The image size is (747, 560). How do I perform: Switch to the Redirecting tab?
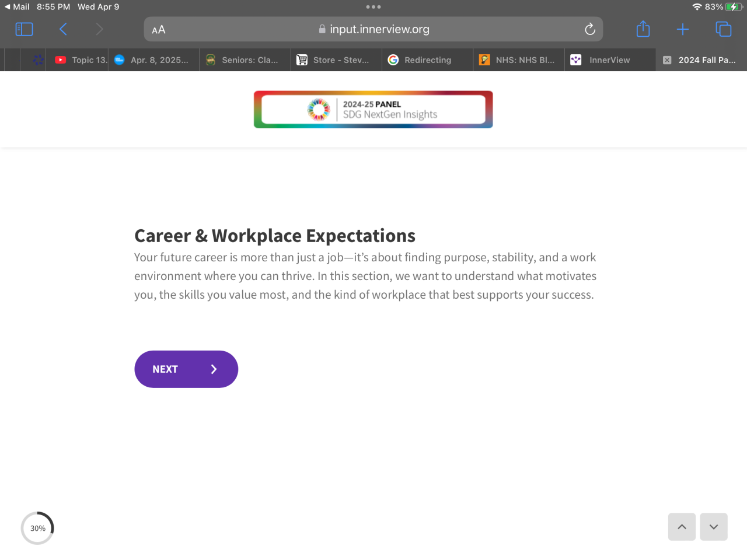[428, 60]
